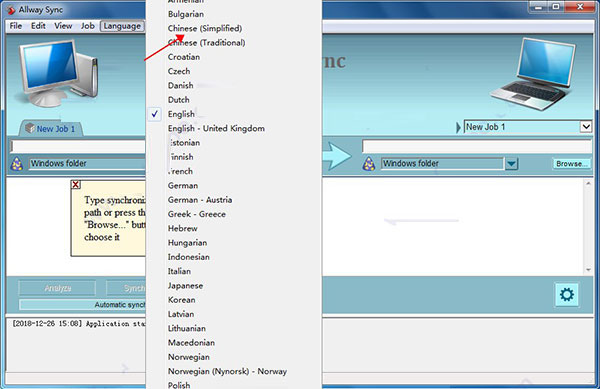
Task: Click the right pane vertical scrollbar
Action: [x=588, y=226]
